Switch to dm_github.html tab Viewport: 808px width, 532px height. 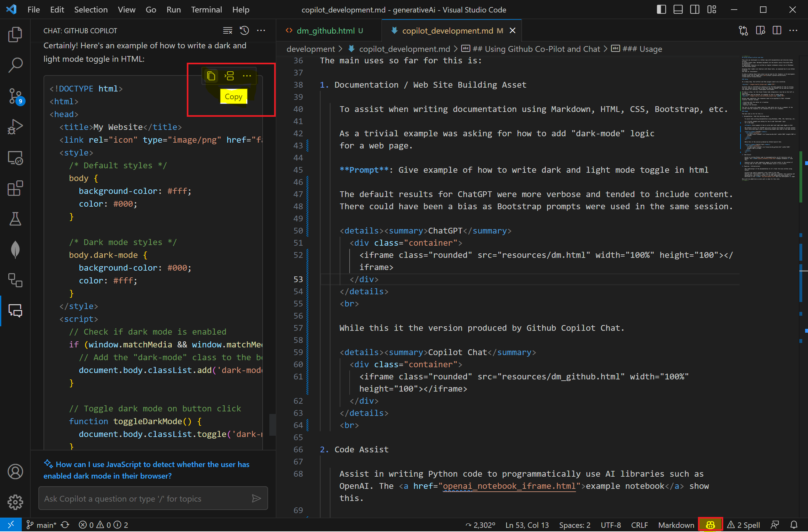click(329, 31)
